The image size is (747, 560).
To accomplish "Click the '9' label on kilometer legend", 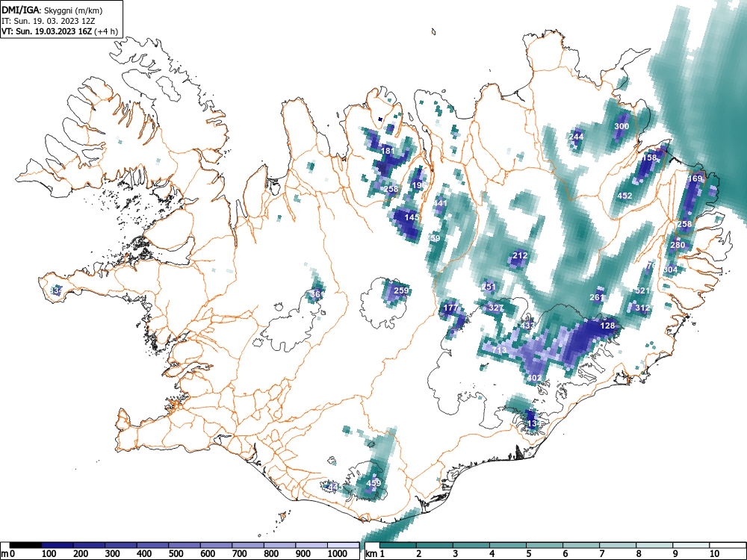I will point(675,554).
